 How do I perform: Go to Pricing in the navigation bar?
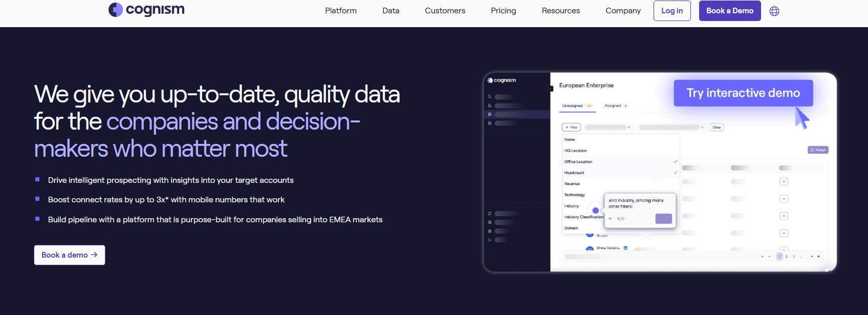(503, 11)
